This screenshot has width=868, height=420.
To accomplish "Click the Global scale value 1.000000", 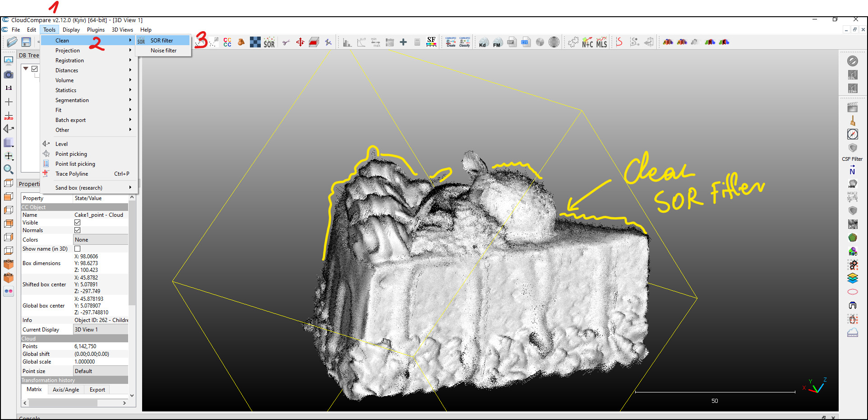I will point(85,362).
